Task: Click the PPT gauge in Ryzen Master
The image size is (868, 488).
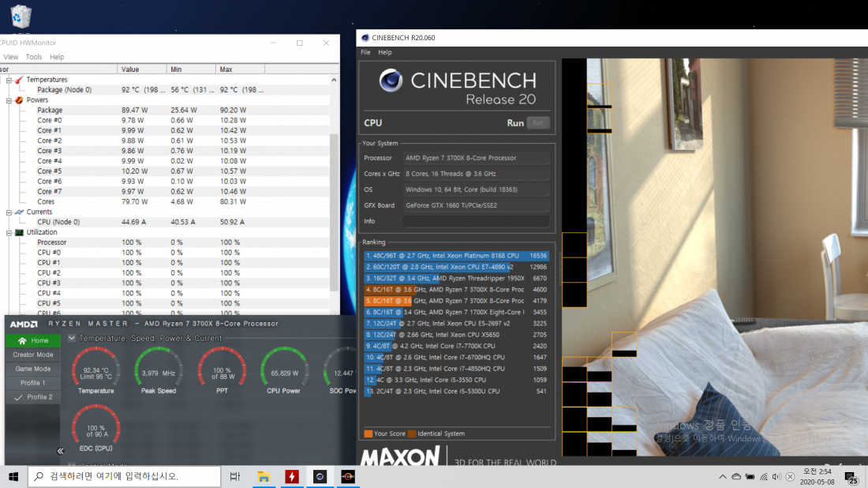Action: [x=222, y=370]
